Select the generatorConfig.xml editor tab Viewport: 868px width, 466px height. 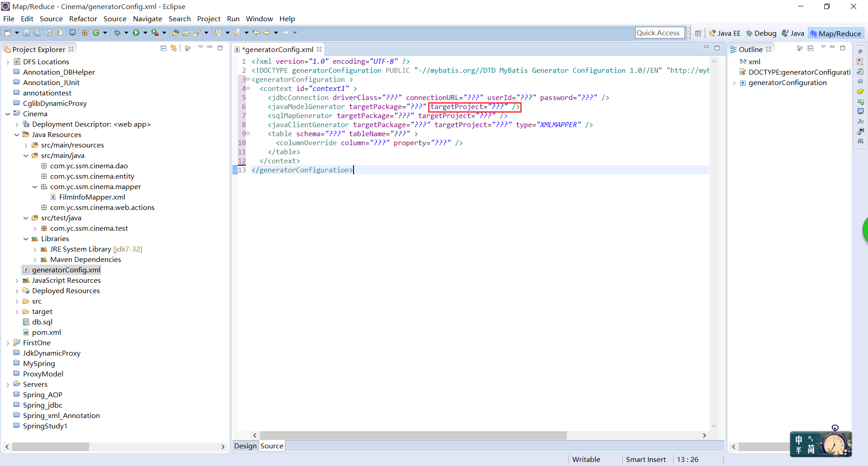coord(278,49)
